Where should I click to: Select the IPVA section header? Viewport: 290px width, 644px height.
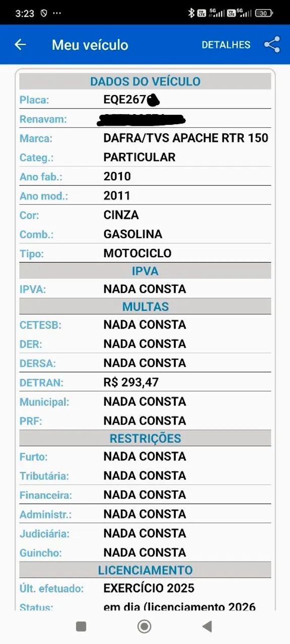[145, 270]
